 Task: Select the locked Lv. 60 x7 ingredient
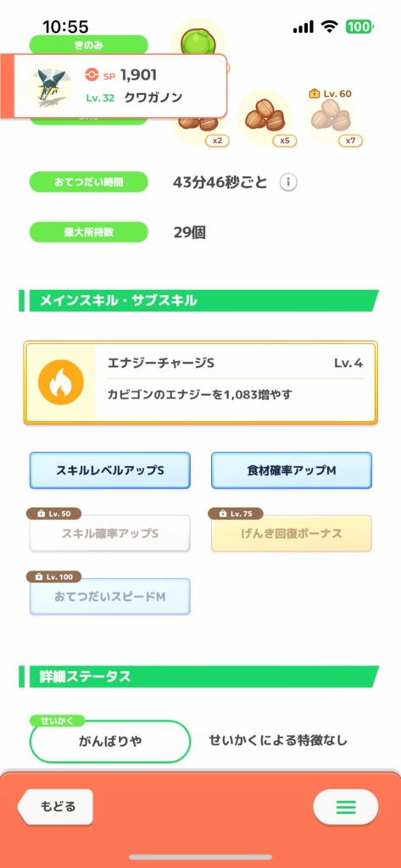pyautogui.click(x=331, y=119)
